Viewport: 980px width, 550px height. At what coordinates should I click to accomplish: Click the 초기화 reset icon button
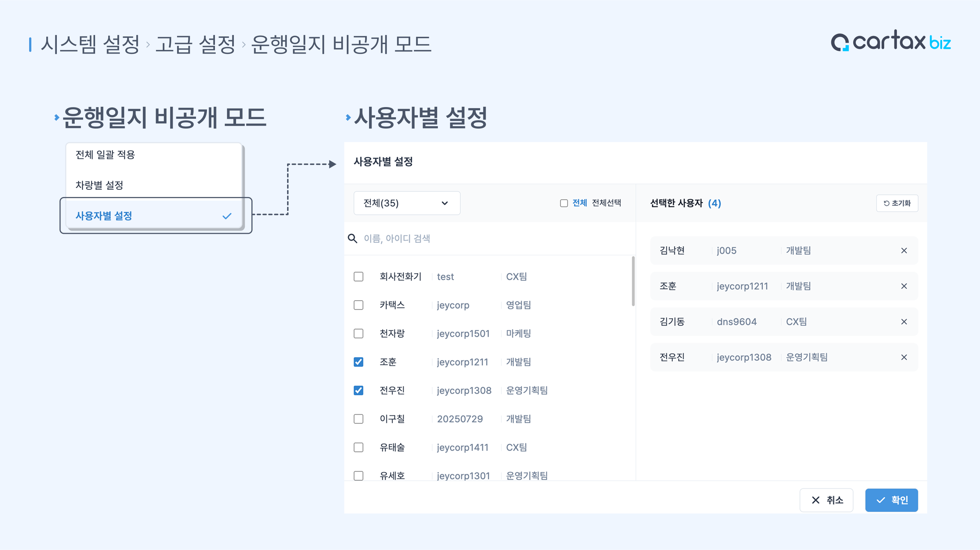click(897, 203)
